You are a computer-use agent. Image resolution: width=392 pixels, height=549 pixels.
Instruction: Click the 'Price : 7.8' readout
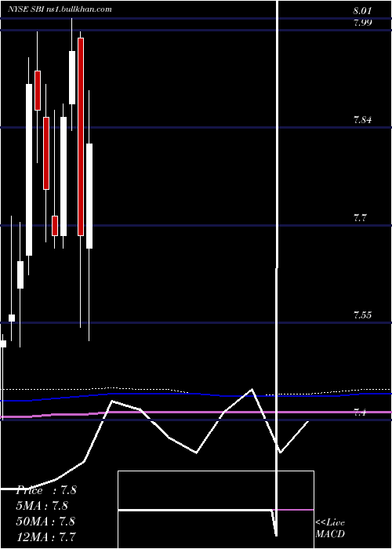point(46,490)
